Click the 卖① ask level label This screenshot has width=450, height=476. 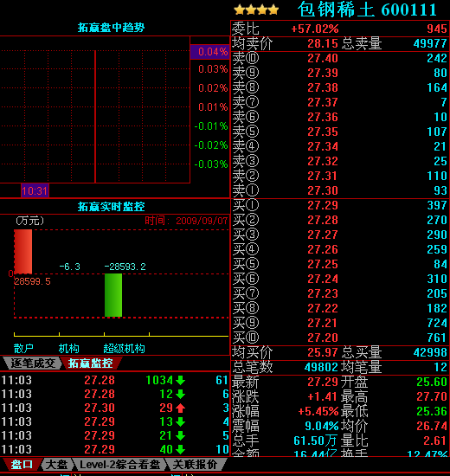(x=246, y=190)
